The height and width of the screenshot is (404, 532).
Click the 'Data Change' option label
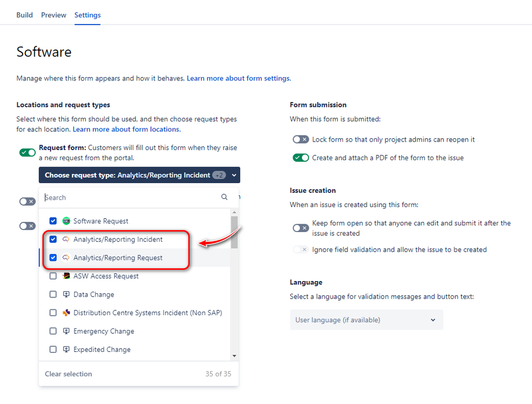point(94,294)
